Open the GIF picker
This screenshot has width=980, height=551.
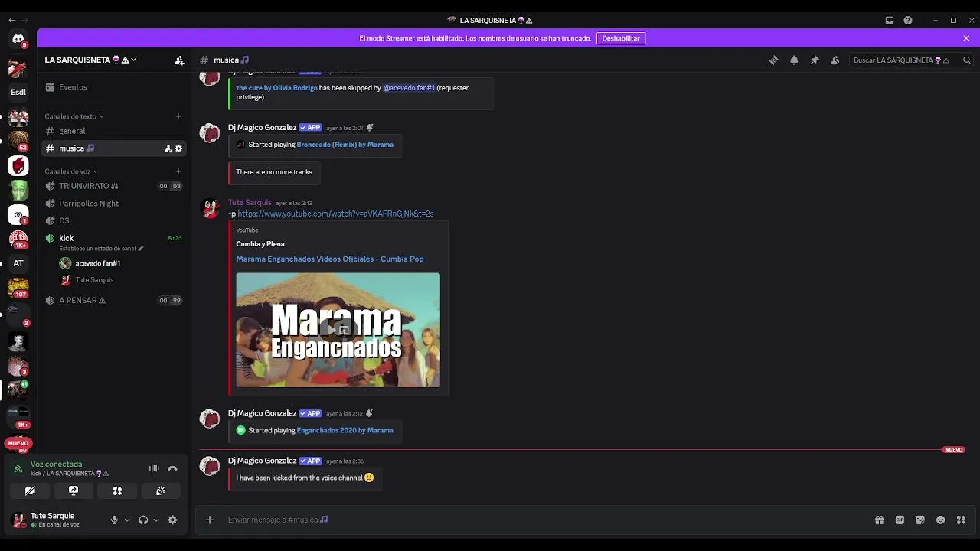click(900, 520)
